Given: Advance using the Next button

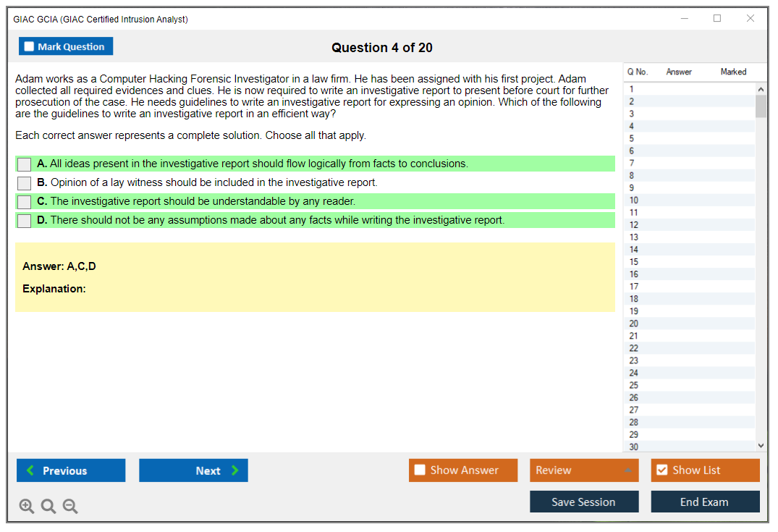Looking at the screenshot, I should (x=193, y=470).
